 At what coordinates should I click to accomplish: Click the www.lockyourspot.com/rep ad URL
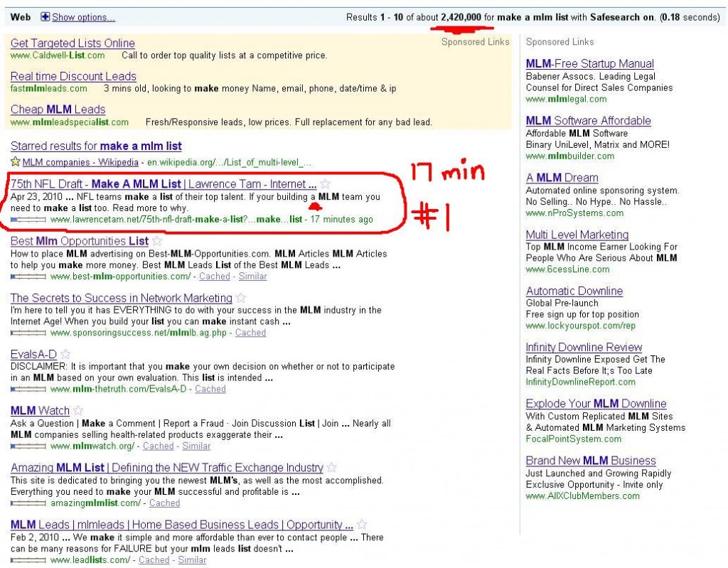580,326
